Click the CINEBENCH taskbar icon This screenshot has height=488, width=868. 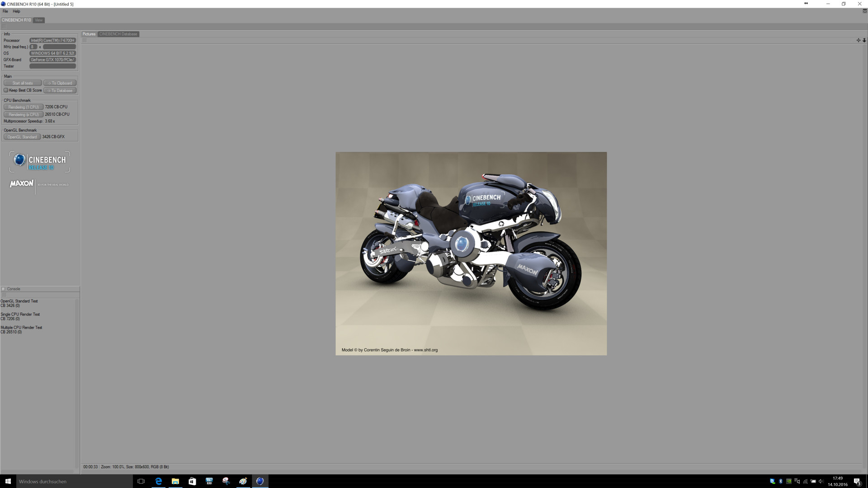[x=260, y=481]
